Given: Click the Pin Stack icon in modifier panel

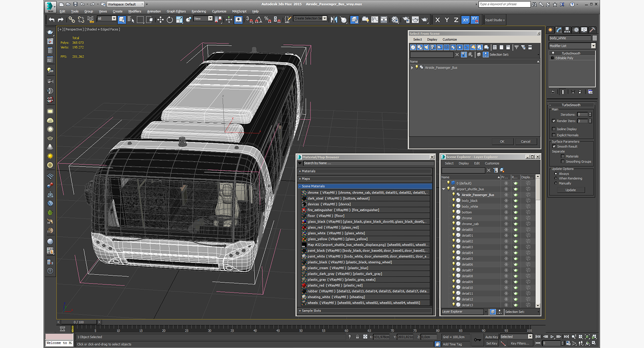Looking at the screenshot, I should (x=553, y=92).
